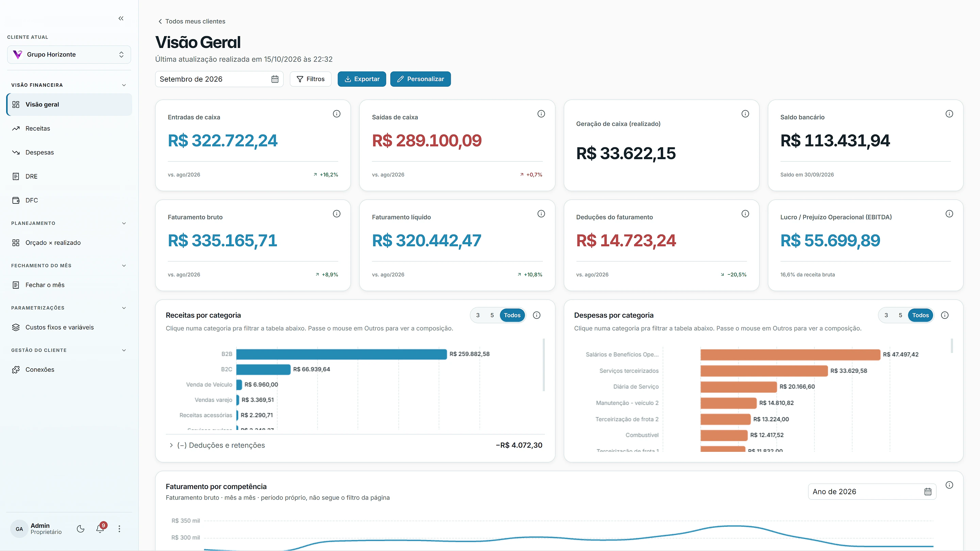Screen dimensions: 980x551
Task: Collapse the sidebar with double-chevron icon
Action: [x=121, y=18]
